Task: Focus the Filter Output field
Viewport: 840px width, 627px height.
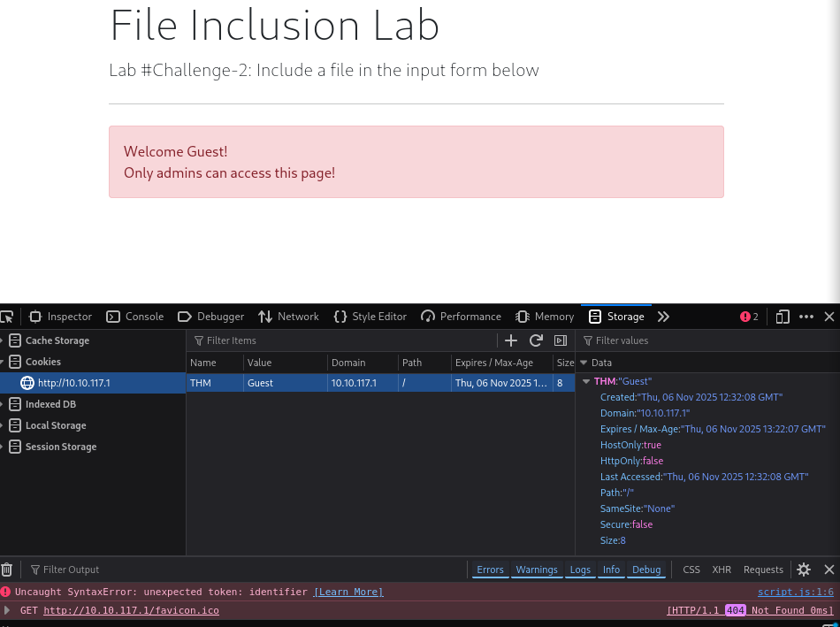Action: (247, 570)
